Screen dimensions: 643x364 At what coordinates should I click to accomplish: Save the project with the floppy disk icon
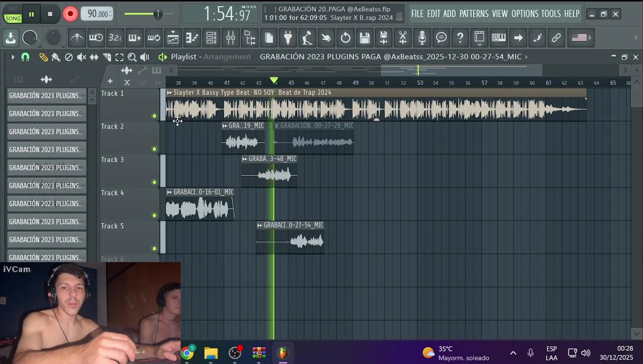point(364,37)
